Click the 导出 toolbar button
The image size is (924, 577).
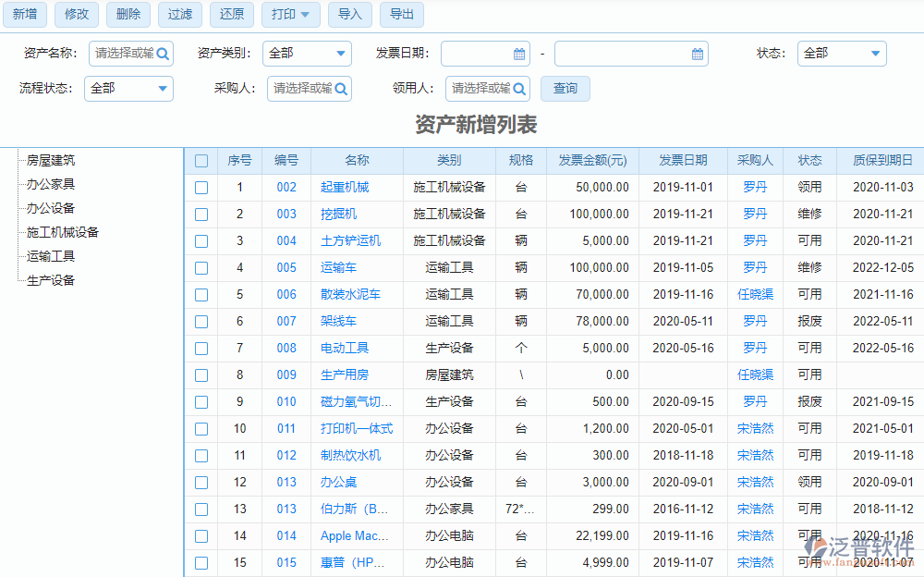[401, 14]
